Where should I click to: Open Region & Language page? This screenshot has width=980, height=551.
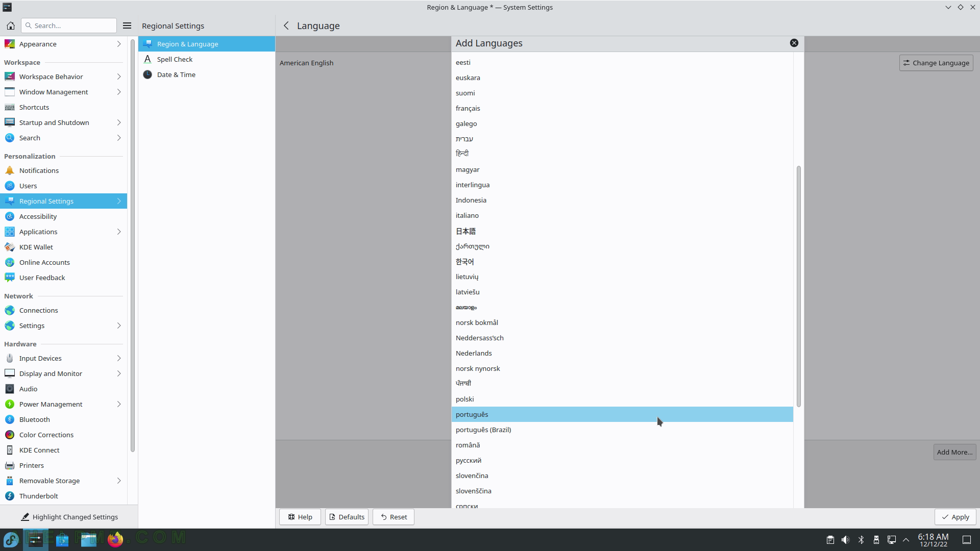point(207,44)
